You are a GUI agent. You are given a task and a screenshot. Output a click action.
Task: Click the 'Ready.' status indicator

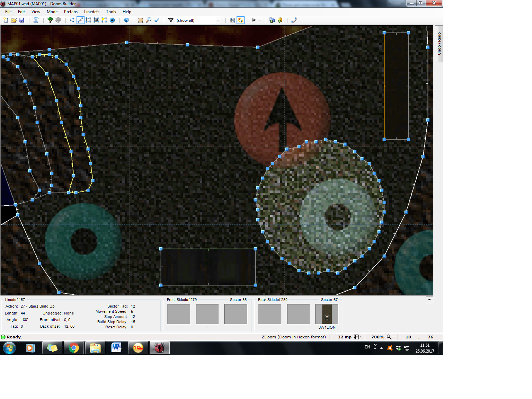pyautogui.click(x=12, y=337)
